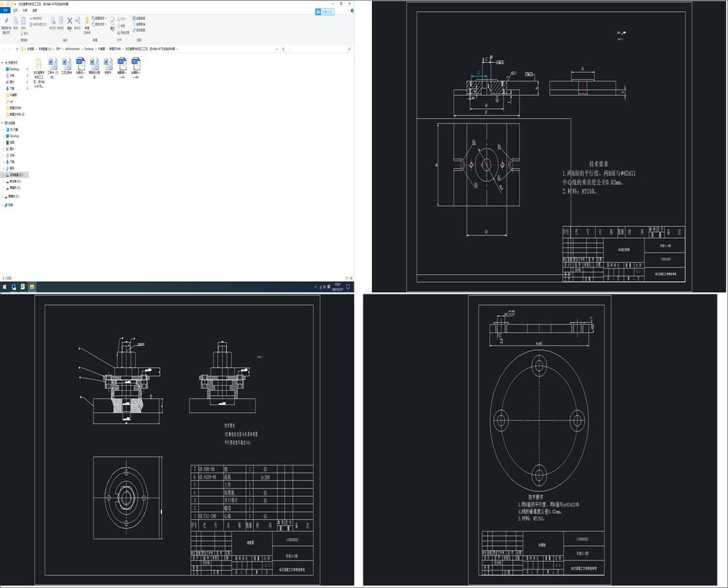Click the magnifier icon in search box
Screen dimensions: 728x588
(349, 49)
